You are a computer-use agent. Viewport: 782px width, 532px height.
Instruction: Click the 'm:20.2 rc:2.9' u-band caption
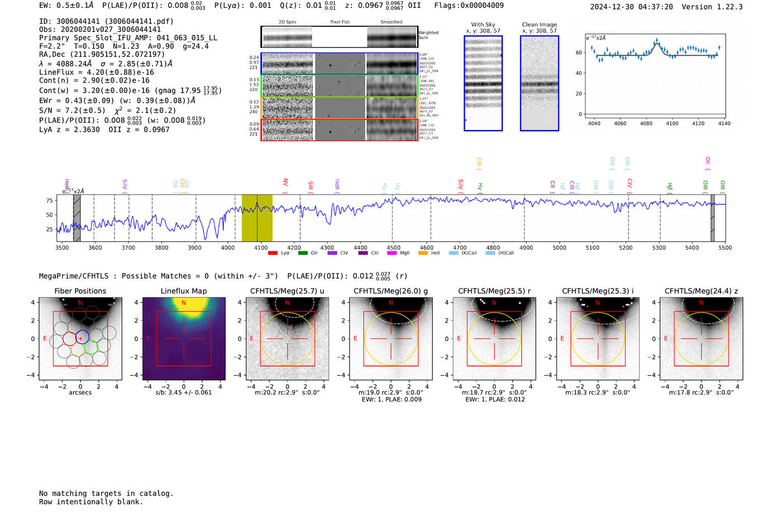(x=287, y=392)
